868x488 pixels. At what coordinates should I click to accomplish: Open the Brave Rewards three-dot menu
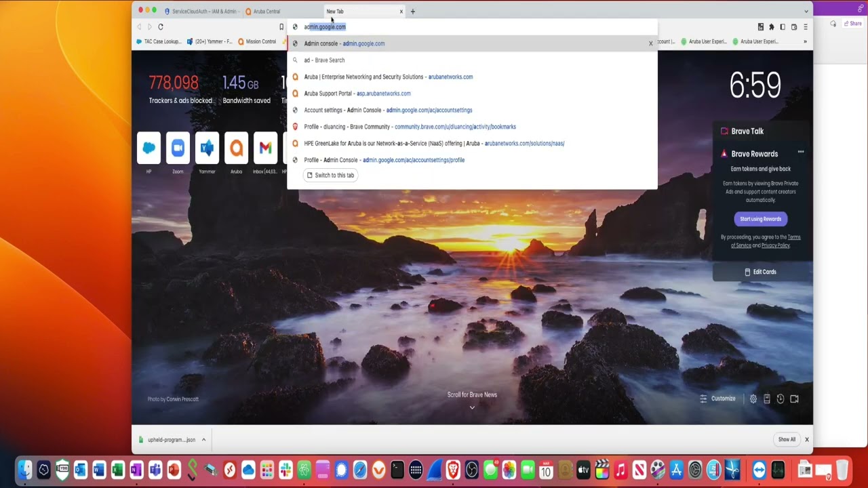(800, 152)
